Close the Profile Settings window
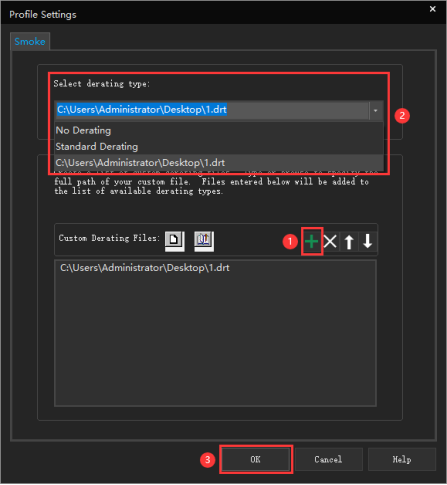This screenshot has width=447, height=485. 433,9
